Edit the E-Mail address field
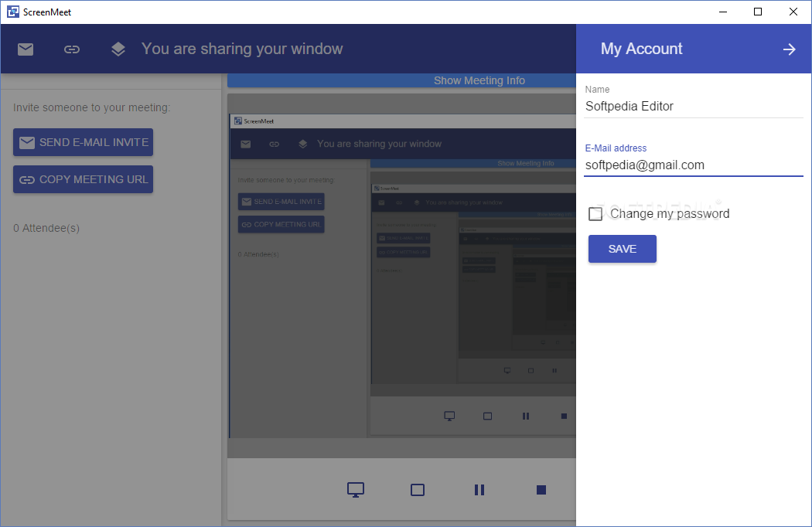The width and height of the screenshot is (812, 527). click(694, 165)
